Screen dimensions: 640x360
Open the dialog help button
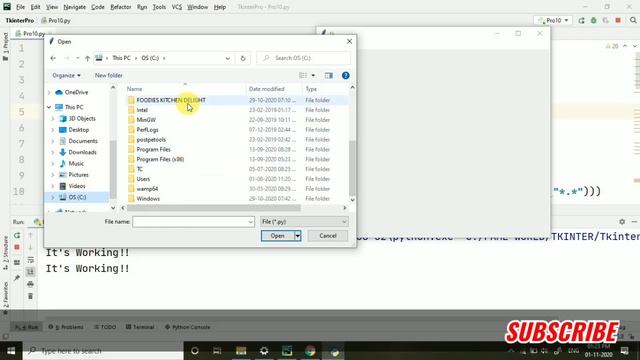pos(346,76)
